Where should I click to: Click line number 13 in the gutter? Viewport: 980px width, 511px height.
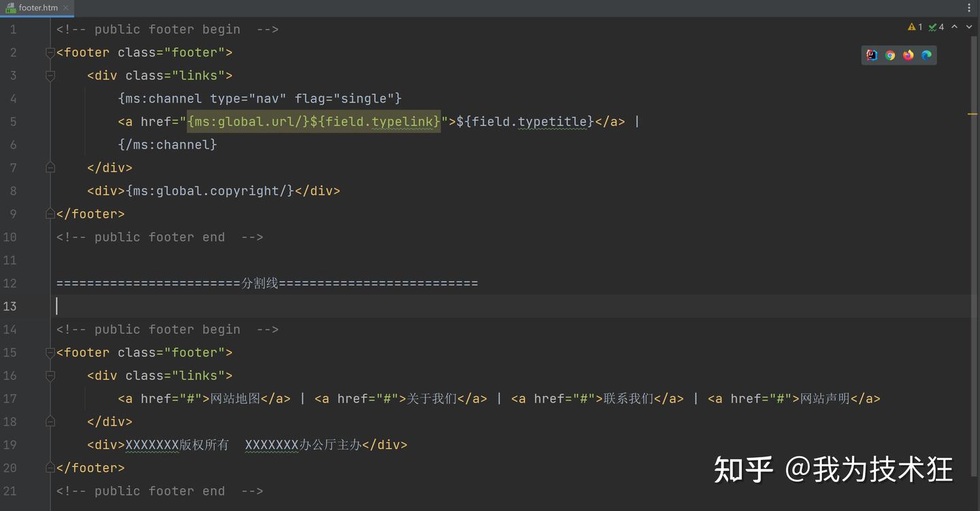click(x=10, y=306)
